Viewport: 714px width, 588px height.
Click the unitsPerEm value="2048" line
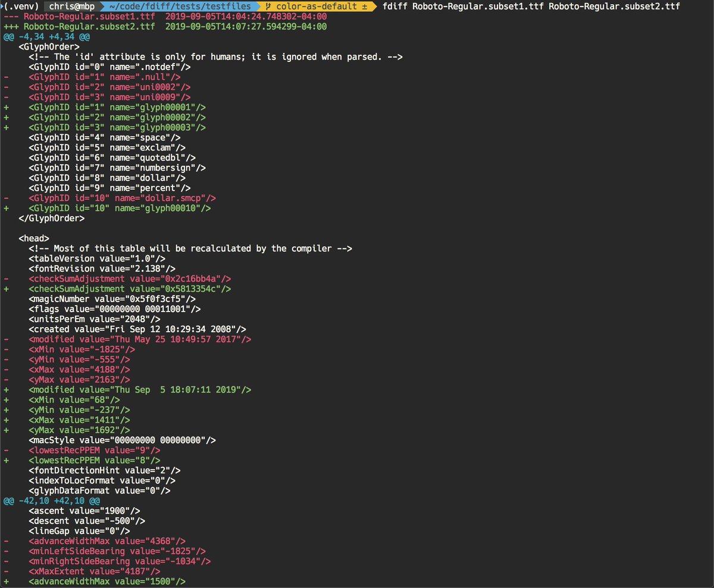94,320
